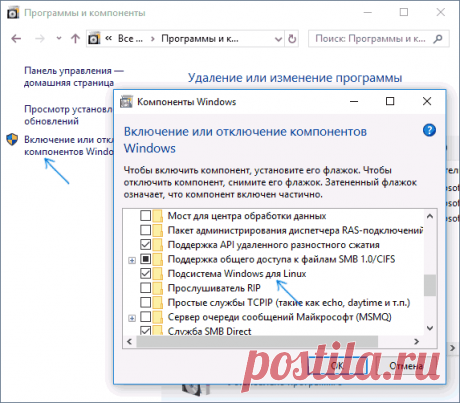Expand the MSMQ server node
This screenshot has width=460, height=403.
[132, 318]
